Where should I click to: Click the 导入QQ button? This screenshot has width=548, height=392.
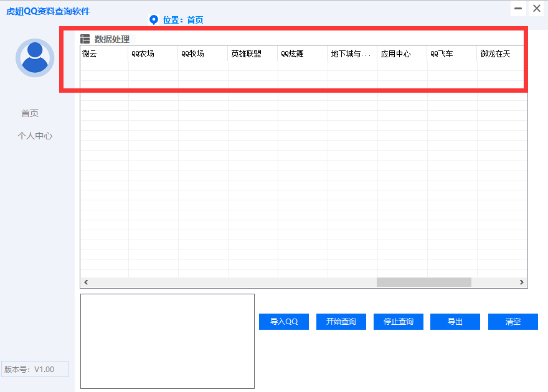click(284, 322)
